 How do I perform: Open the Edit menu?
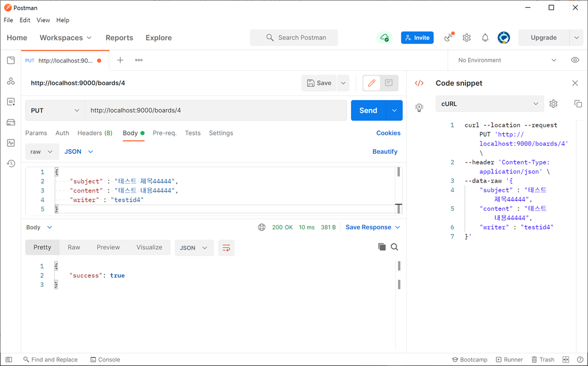pyautogui.click(x=25, y=20)
